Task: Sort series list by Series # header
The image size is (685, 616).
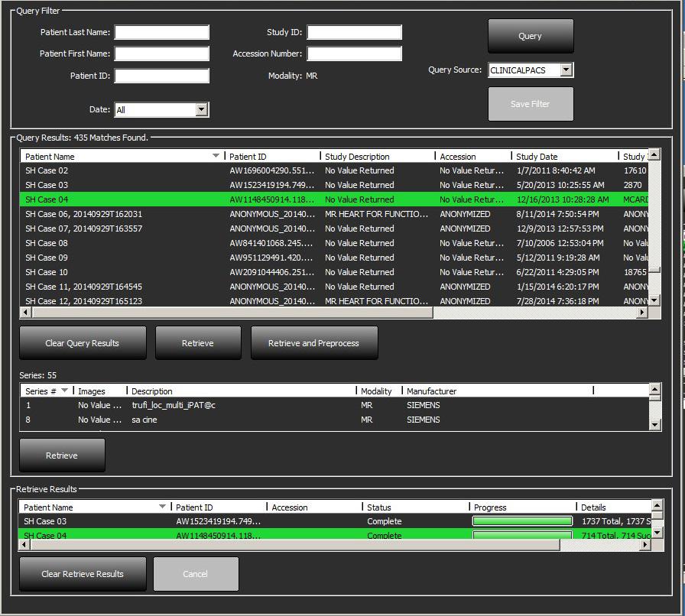Action: (47, 391)
